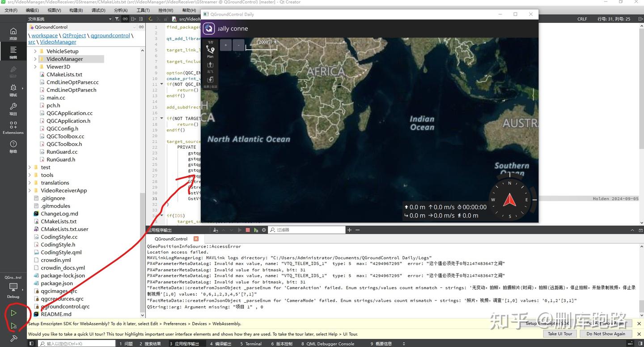Expand the test folder
This screenshot has width=644, height=347.
point(30,167)
